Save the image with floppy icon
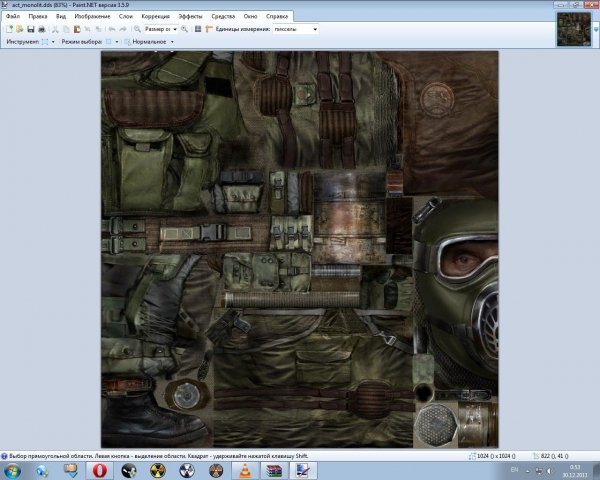Screen dimensions: 600x480 31,29
